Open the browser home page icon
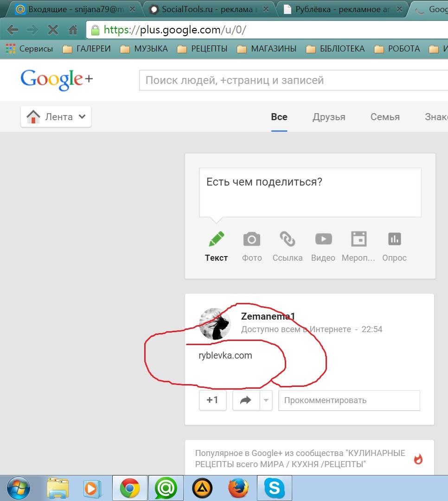448x501 pixels. click(73, 30)
